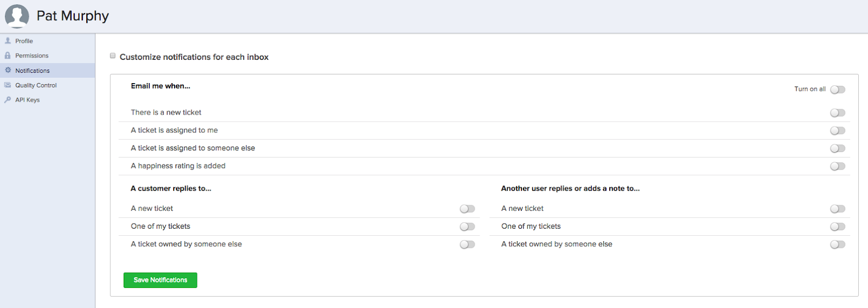Click the API Keys key icon
Image resolution: width=868 pixels, height=308 pixels.
pos(8,100)
